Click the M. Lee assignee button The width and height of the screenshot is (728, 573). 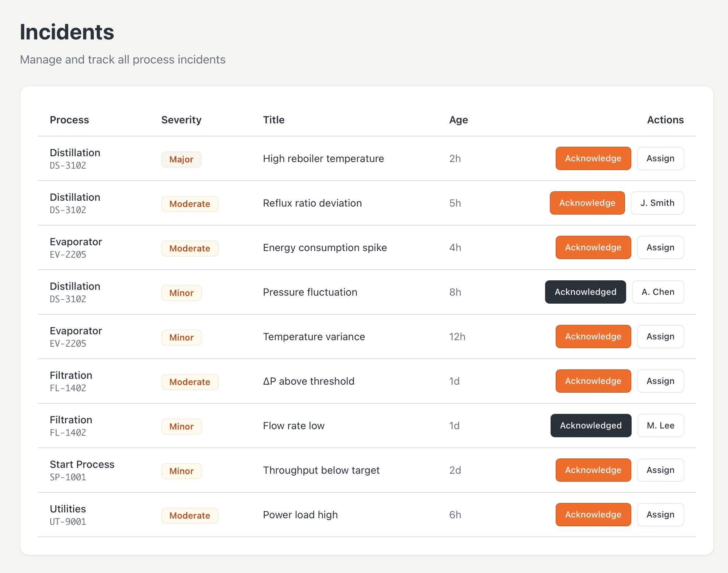660,426
